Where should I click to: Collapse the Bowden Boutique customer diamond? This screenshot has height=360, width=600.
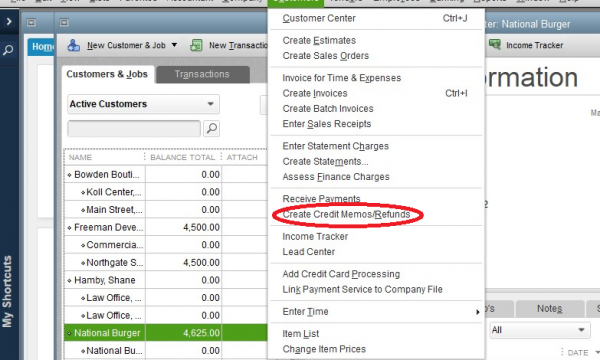(x=69, y=175)
